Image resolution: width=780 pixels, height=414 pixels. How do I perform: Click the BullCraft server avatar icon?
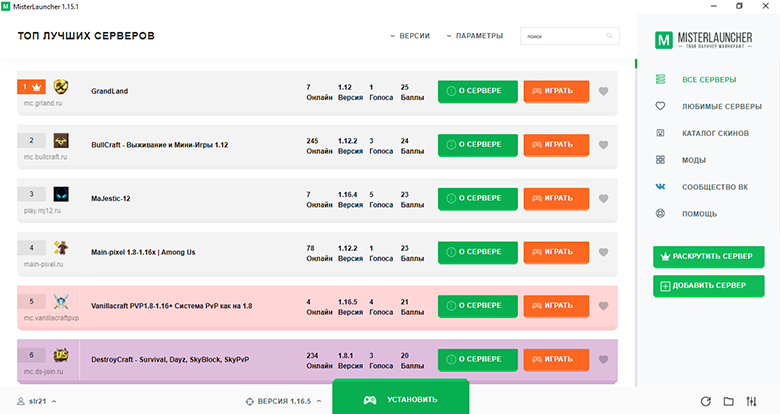click(61, 140)
